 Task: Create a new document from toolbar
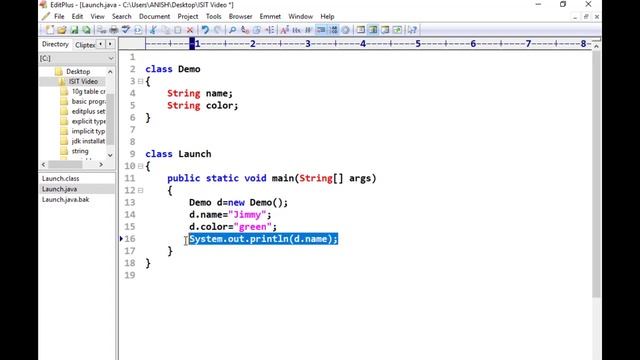click(x=50, y=30)
